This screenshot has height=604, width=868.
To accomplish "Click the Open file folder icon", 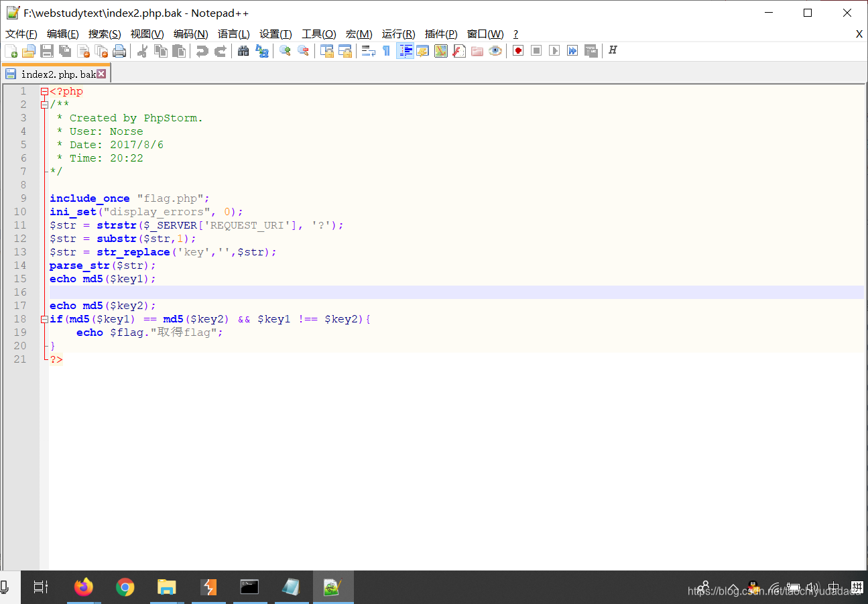I will click(29, 51).
